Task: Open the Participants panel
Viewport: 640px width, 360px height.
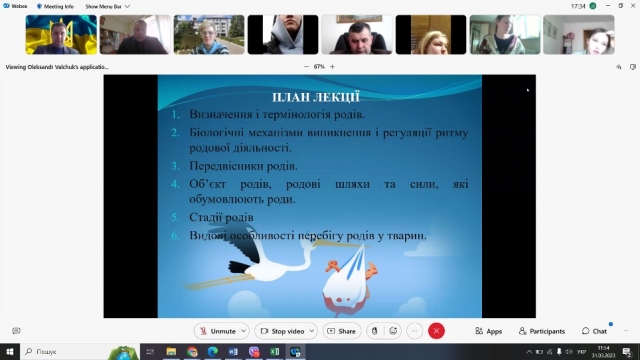Action: tap(542, 331)
